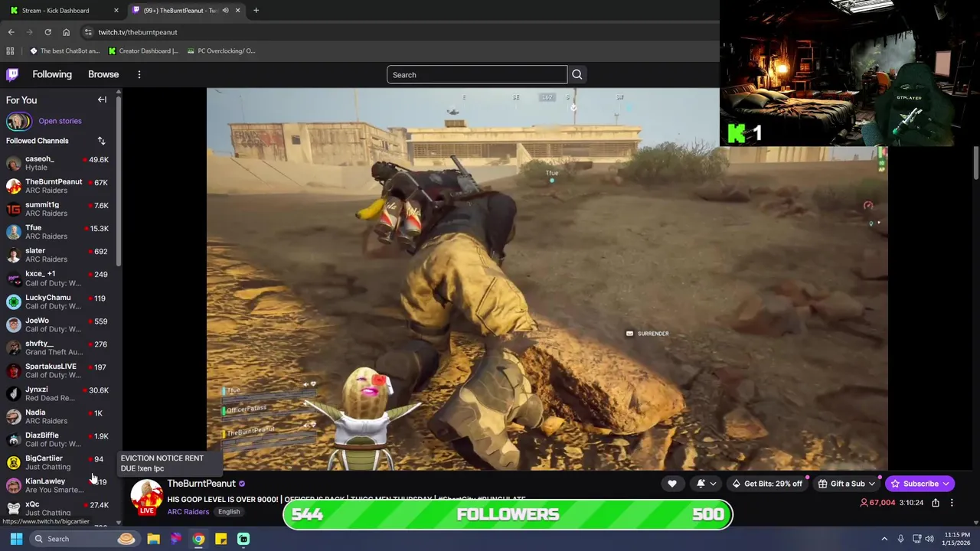Click DiazBiffle avatar icon
Image resolution: width=980 pixels, height=551 pixels.
14,439
